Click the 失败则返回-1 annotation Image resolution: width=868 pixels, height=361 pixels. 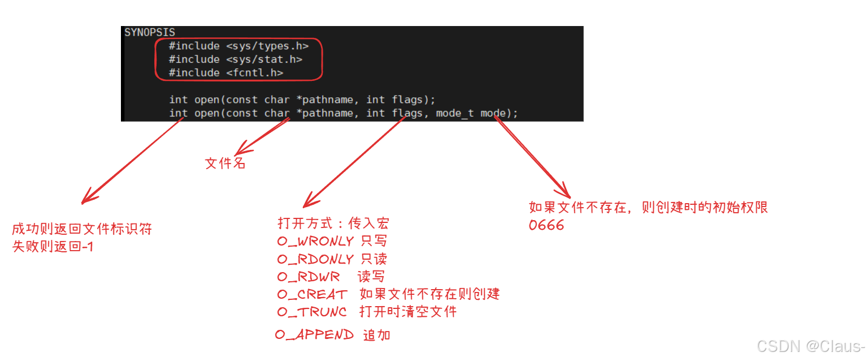pyautogui.click(x=53, y=247)
